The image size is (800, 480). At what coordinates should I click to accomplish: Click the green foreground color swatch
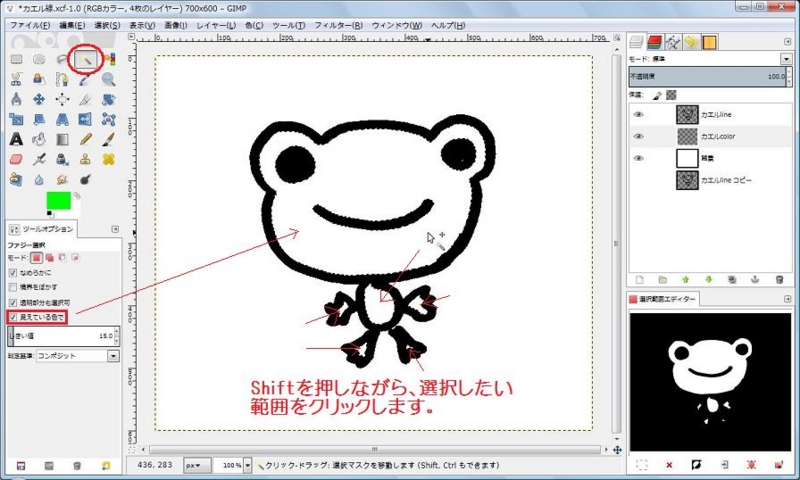point(59,200)
